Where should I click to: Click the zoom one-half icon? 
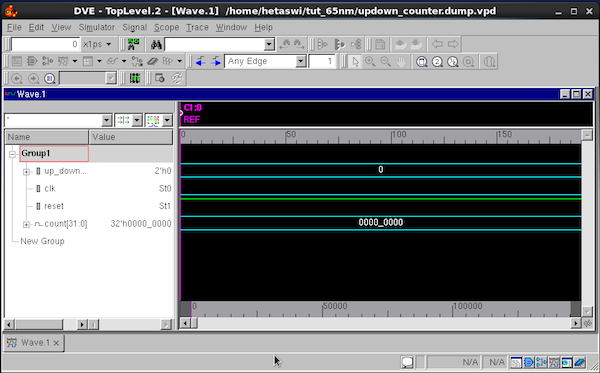[x=453, y=61]
